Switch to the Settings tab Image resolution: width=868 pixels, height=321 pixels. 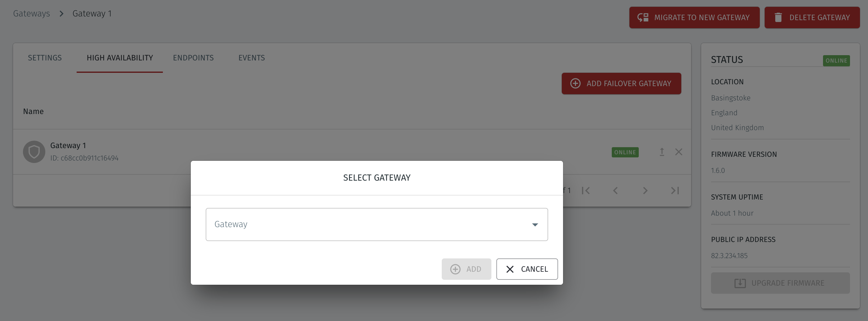44,58
